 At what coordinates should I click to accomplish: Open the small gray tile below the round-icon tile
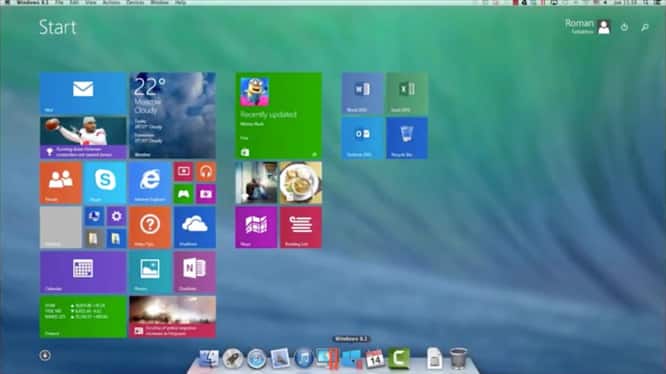[x=94, y=239]
